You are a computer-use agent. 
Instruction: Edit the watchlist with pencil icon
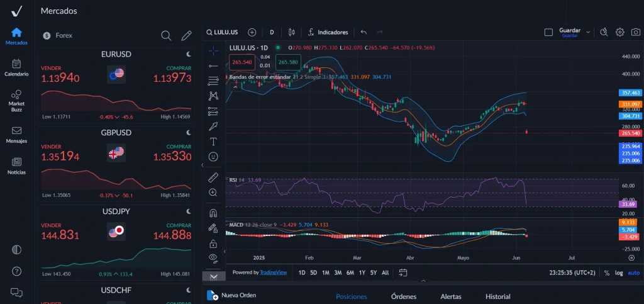point(186,36)
